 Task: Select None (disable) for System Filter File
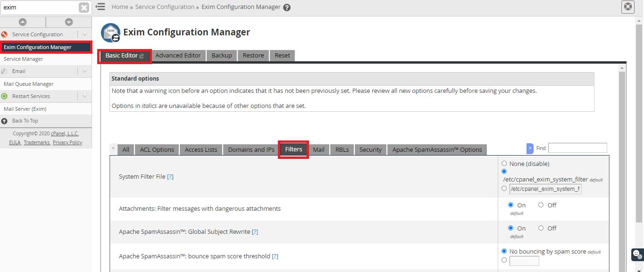coord(504,164)
